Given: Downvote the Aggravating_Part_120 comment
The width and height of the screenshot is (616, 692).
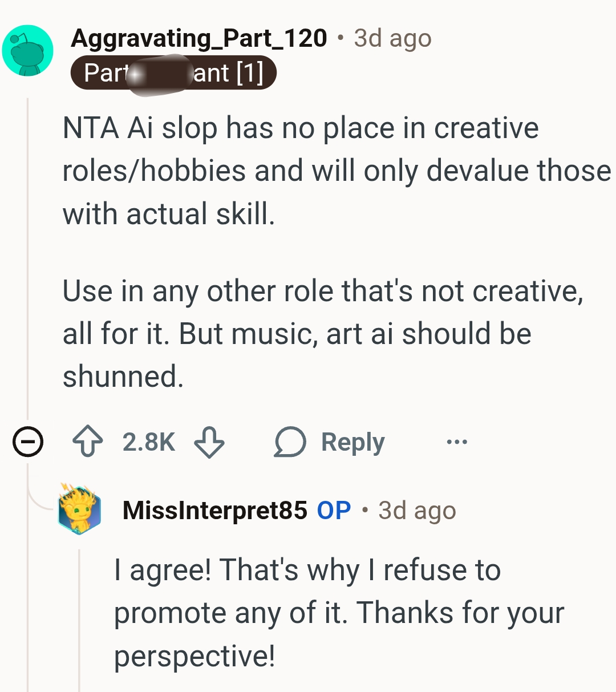Looking at the screenshot, I should click(x=209, y=442).
